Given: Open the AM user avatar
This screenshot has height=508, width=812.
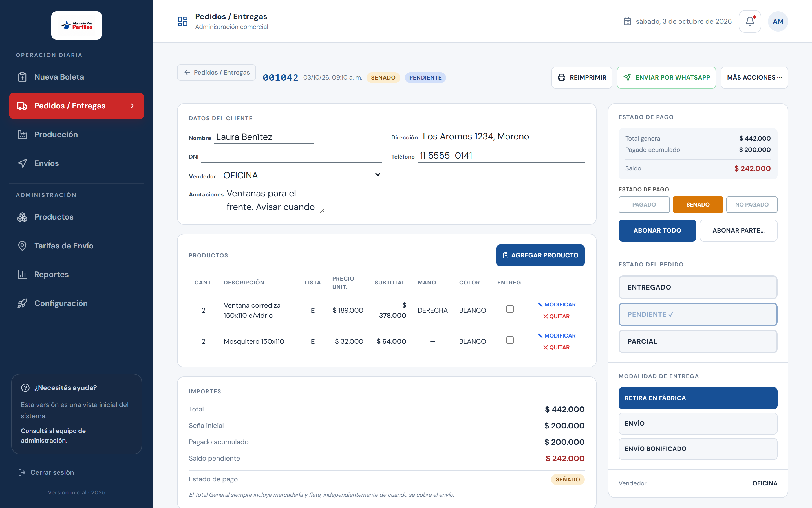Looking at the screenshot, I should pos(778,21).
